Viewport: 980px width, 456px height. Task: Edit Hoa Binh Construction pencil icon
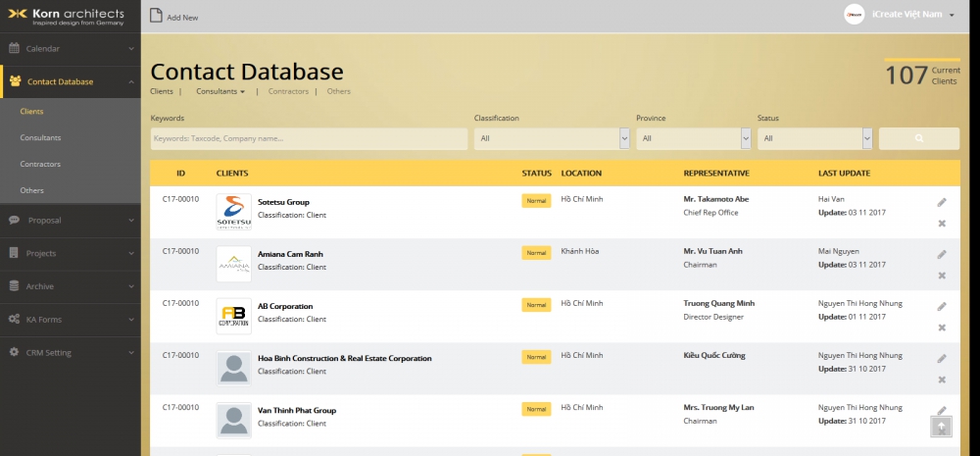coord(942,358)
